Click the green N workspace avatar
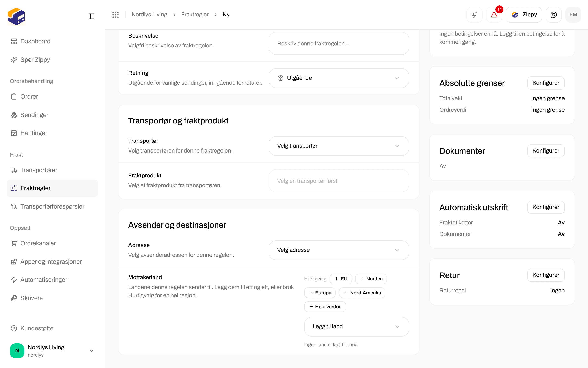 coord(17,351)
